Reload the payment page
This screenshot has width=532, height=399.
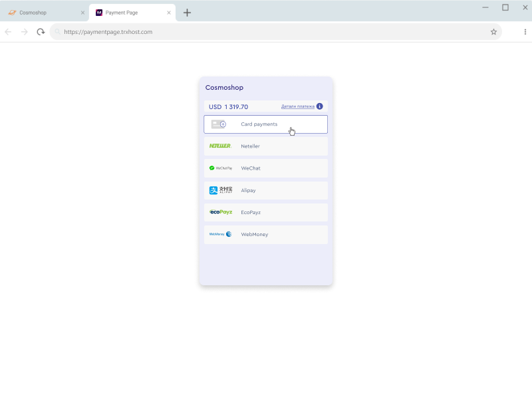click(41, 32)
